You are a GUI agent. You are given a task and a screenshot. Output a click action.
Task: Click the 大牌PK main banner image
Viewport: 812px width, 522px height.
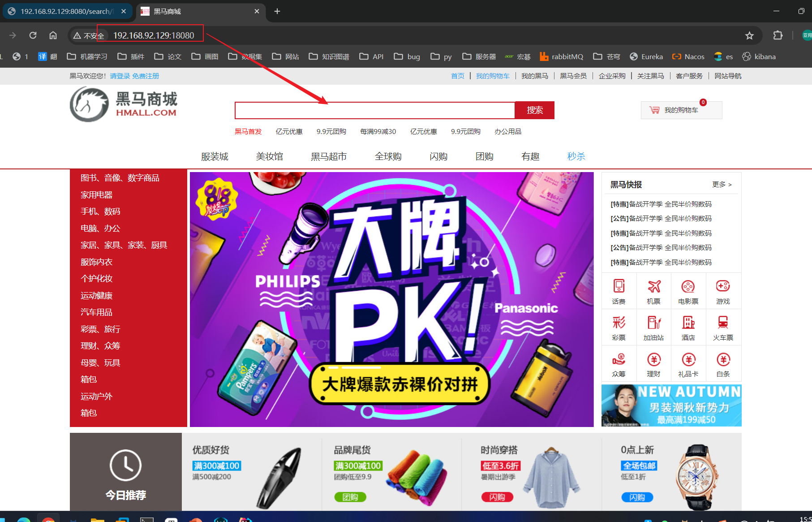pyautogui.click(x=391, y=299)
